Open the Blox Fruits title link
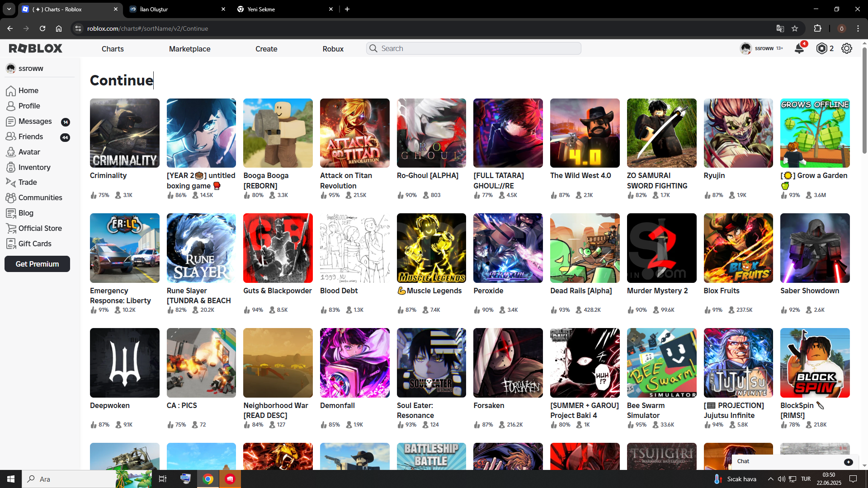868x488 pixels. [722, 291]
